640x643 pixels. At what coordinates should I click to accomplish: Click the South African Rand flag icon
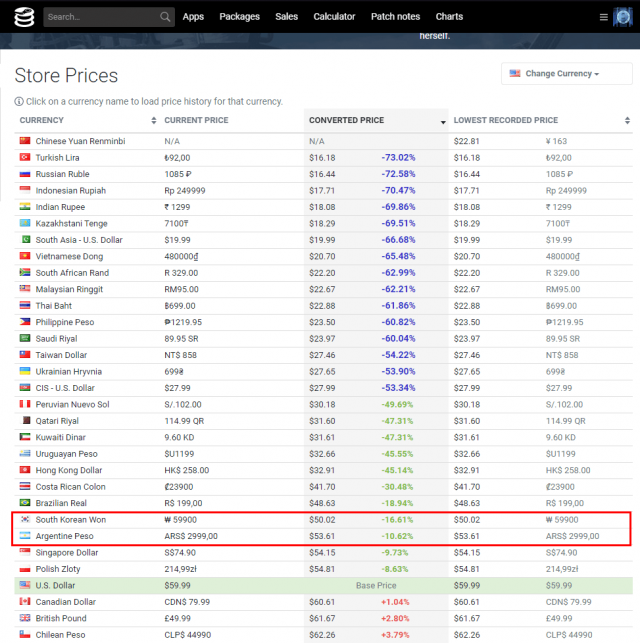[25, 272]
